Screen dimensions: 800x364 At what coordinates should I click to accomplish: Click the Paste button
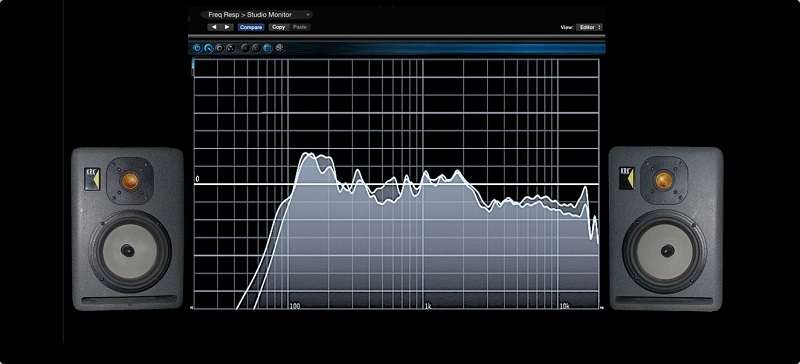(300, 27)
